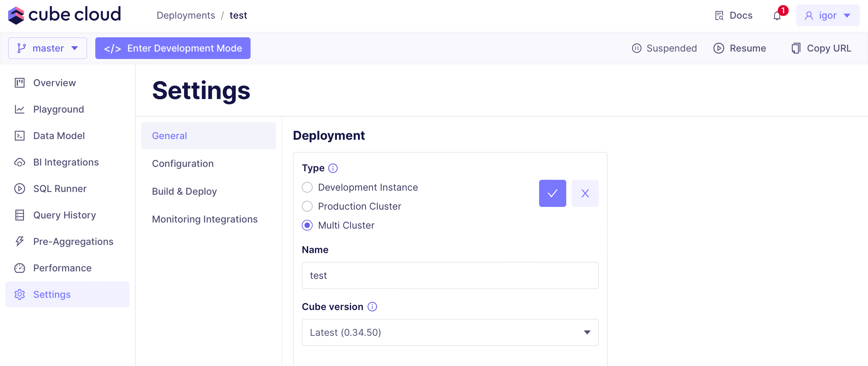Confirm changes with the checkmark button
868x366 pixels.
click(x=552, y=193)
